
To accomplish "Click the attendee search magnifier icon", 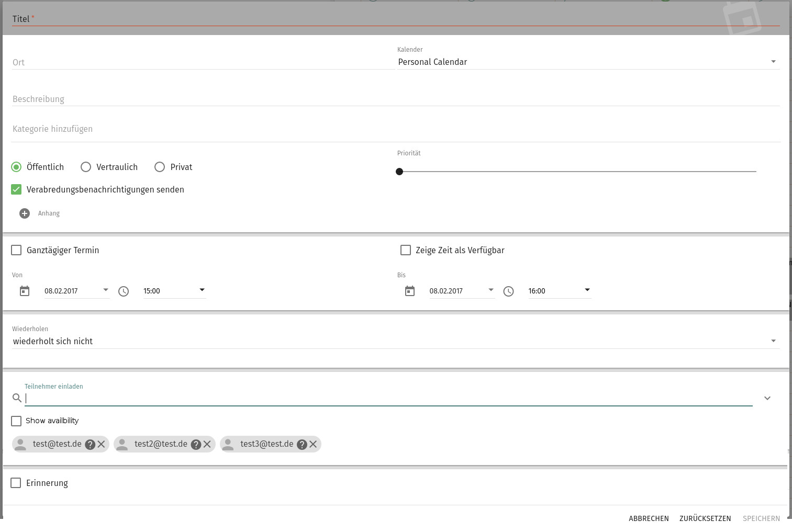I will click(x=17, y=398).
